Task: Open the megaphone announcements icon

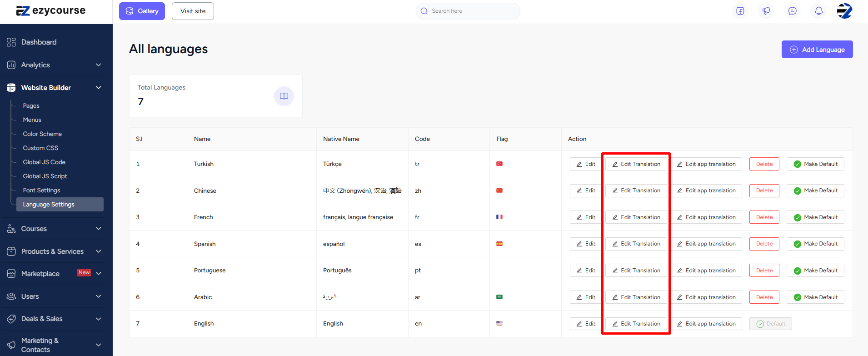Action: pyautogui.click(x=766, y=11)
